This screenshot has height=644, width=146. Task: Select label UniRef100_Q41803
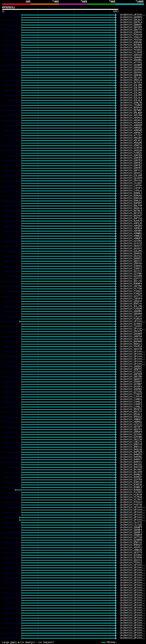tap(131, 249)
